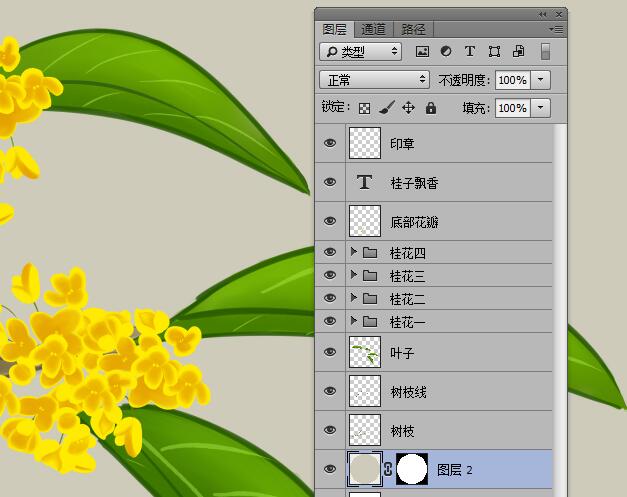Filter for type layers icon
The width and height of the screenshot is (627, 497).
tap(470, 52)
